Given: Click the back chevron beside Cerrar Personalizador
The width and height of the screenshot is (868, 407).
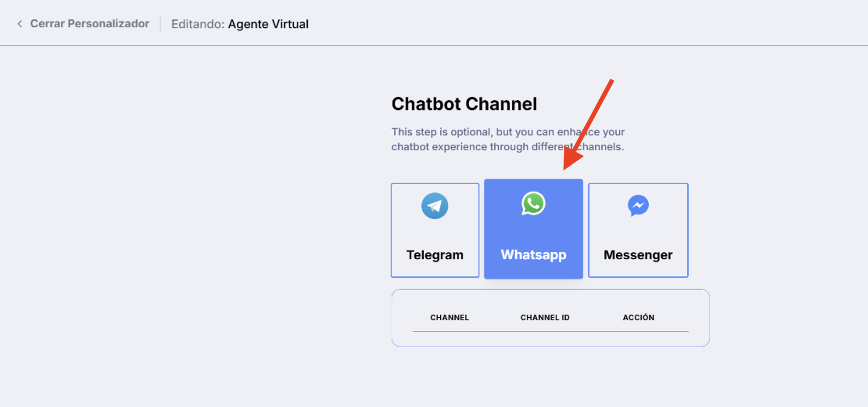Looking at the screenshot, I should 20,24.
